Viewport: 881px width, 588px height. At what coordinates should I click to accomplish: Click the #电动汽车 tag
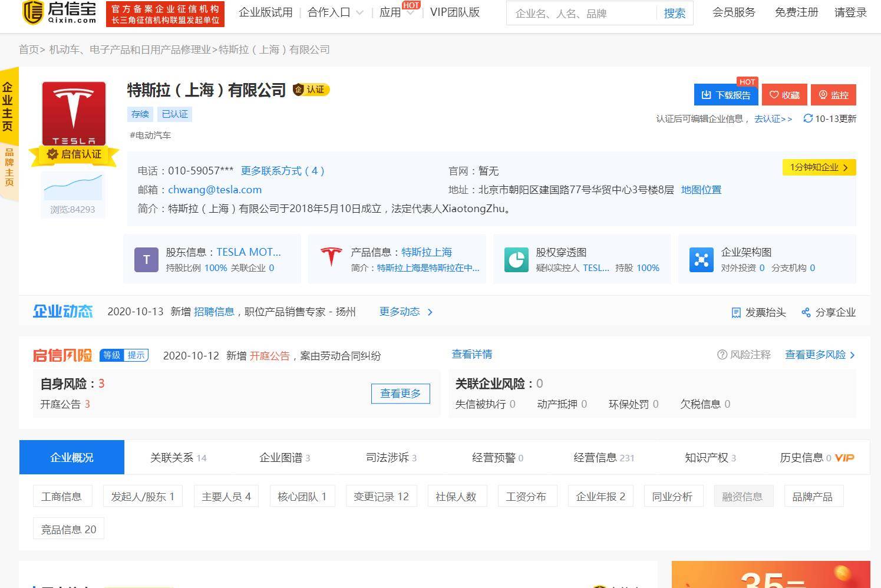pyautogui.click(x=150, y=136)
